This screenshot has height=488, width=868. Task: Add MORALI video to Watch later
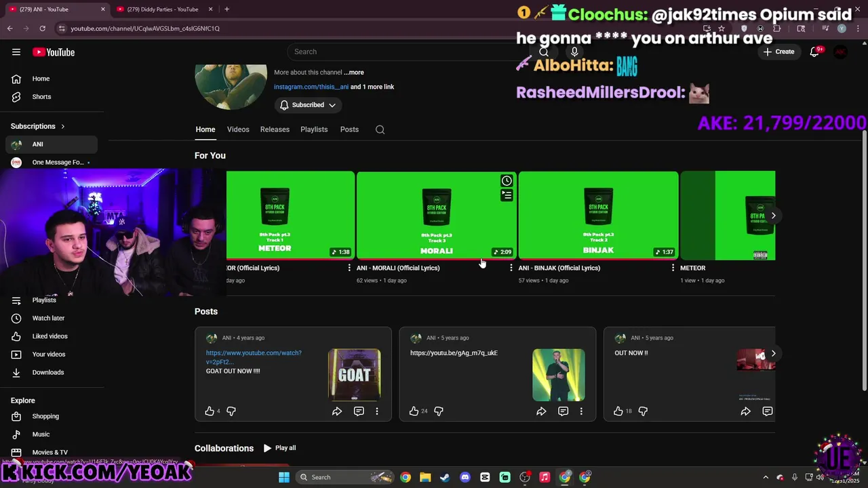pyautogui.click(x=507, y=181)
